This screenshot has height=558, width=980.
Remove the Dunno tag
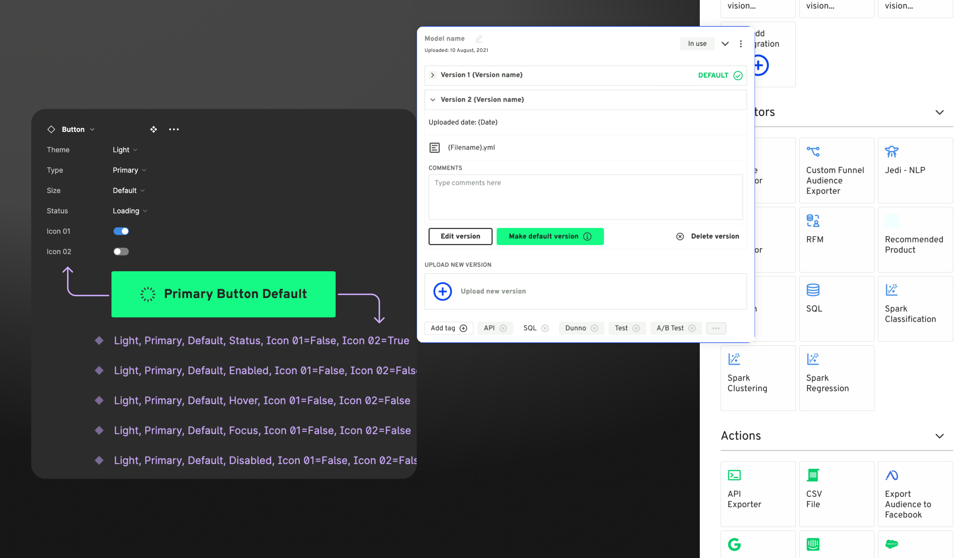pos(594,328)
